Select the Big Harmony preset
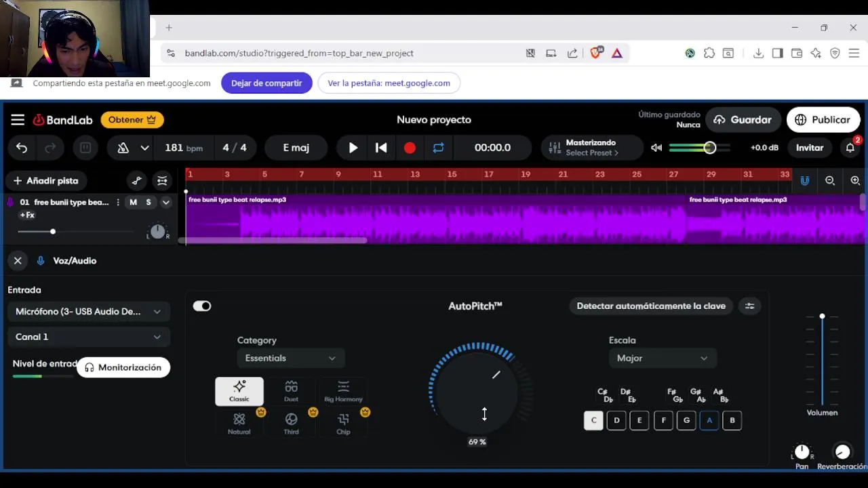868x488 pixels. click(343, 392)
